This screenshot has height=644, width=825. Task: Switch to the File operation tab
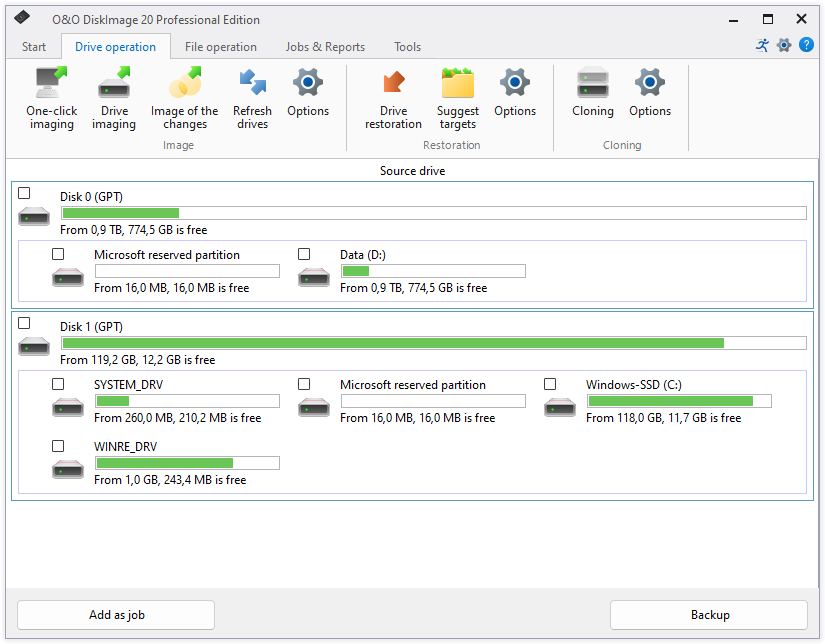pos(220,47)
